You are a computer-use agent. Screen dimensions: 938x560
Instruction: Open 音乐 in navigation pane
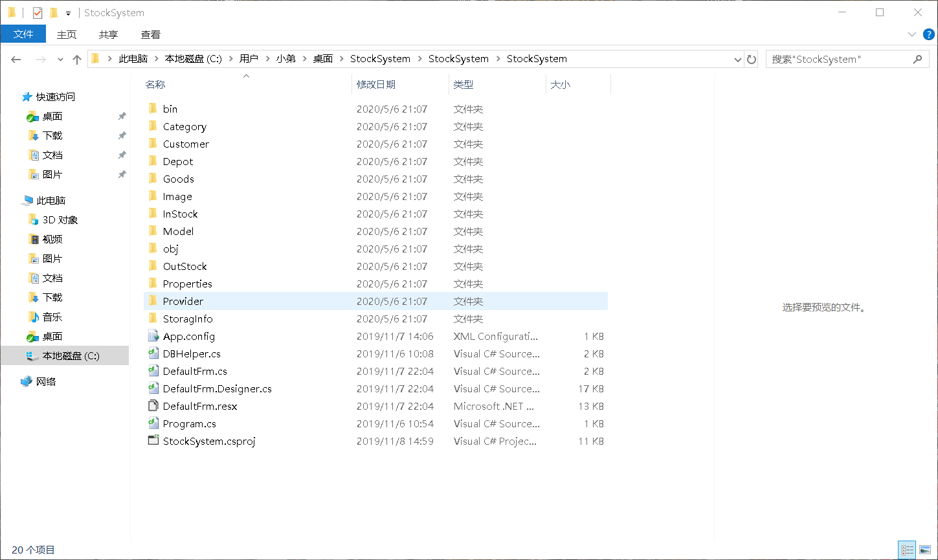tap(52, 317)
